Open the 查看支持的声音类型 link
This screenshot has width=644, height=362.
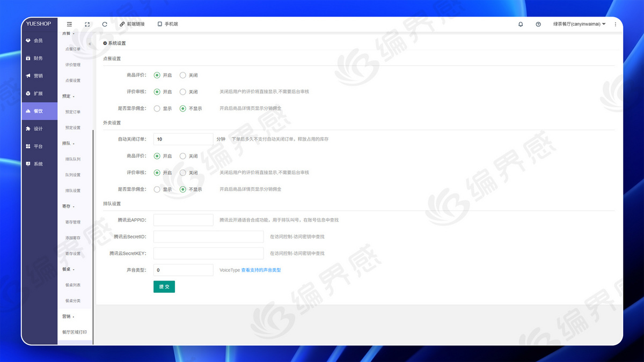tap(261, 270)
